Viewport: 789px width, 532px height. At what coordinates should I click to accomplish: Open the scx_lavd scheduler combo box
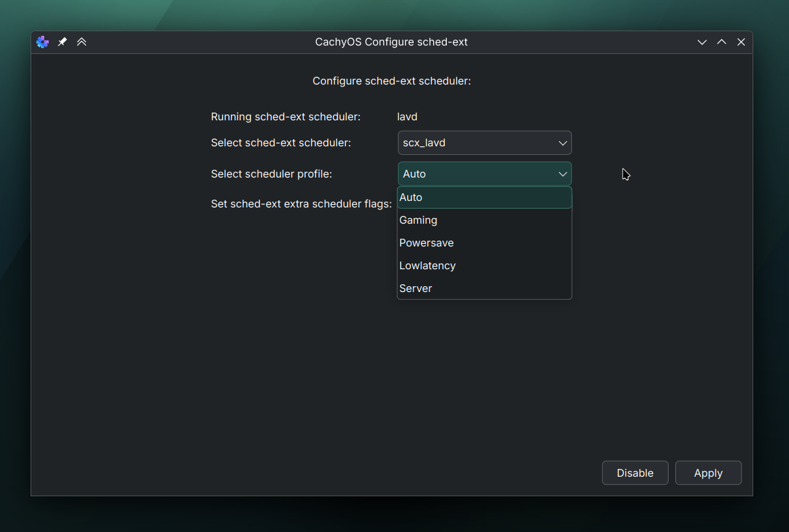coord(477,143)
